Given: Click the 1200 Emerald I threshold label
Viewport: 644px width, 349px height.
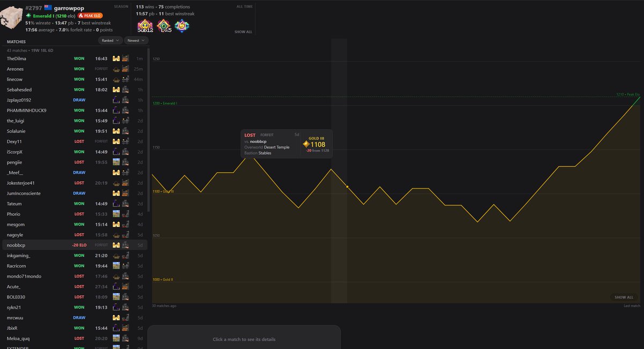Looking at the screenshot, I should pyautogui.click(x=165, y=103).
